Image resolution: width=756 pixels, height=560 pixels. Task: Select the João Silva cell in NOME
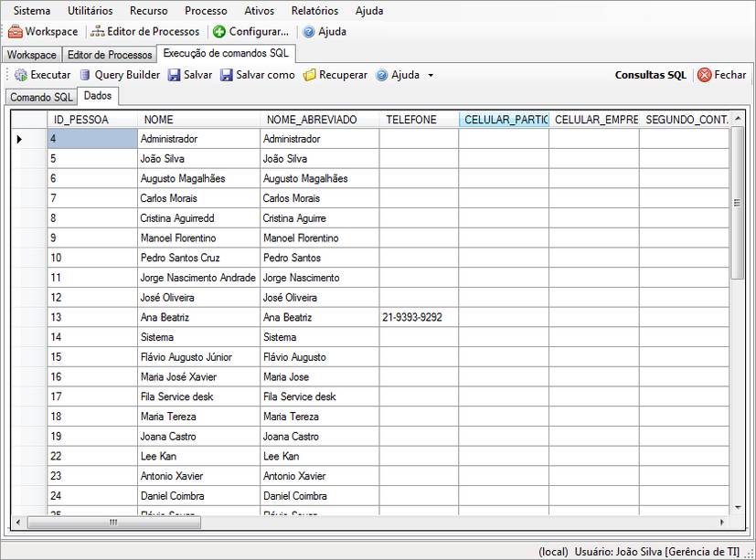198,159
